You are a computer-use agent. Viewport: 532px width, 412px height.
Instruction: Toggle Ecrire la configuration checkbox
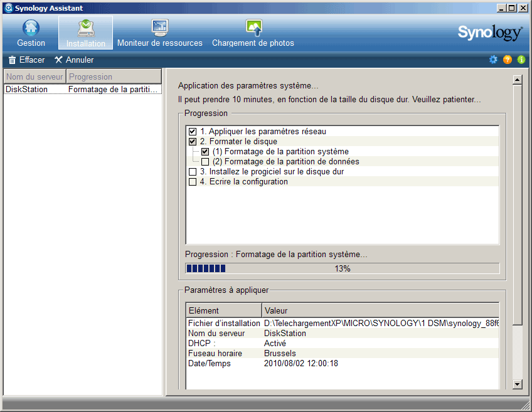click(193, 182)
